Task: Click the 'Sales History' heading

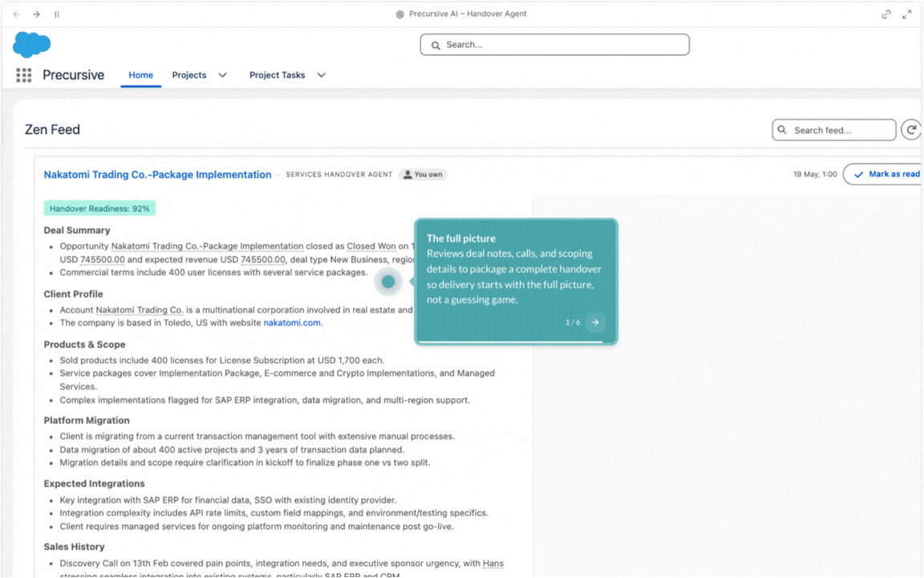Action: [75, 547]
